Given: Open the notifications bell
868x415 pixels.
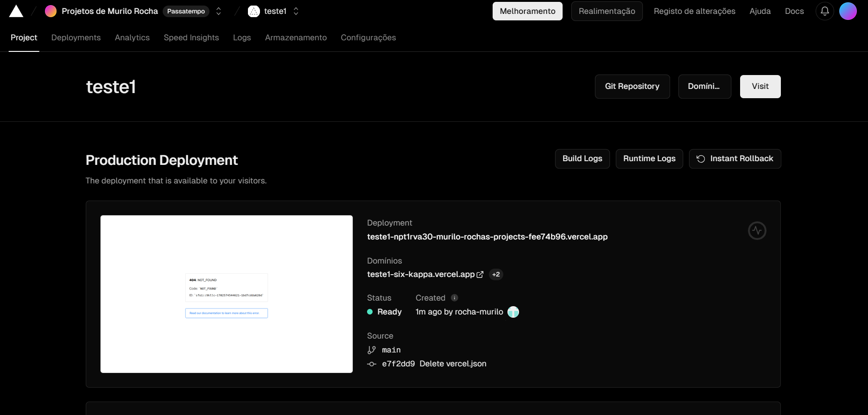Looking at the screenshot, I should [825, 11].
